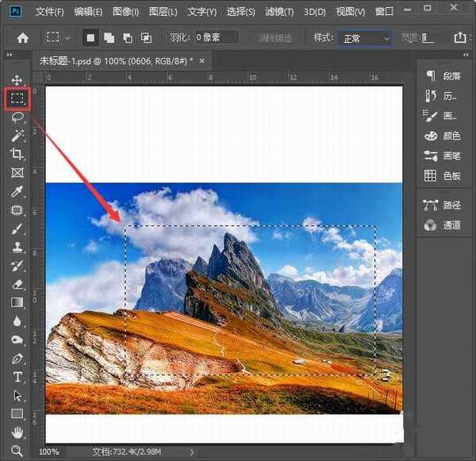The height and width of the screenshot is (461, 476).
Task: Enable Intersect with Selection mode
Action: point(146,37)
